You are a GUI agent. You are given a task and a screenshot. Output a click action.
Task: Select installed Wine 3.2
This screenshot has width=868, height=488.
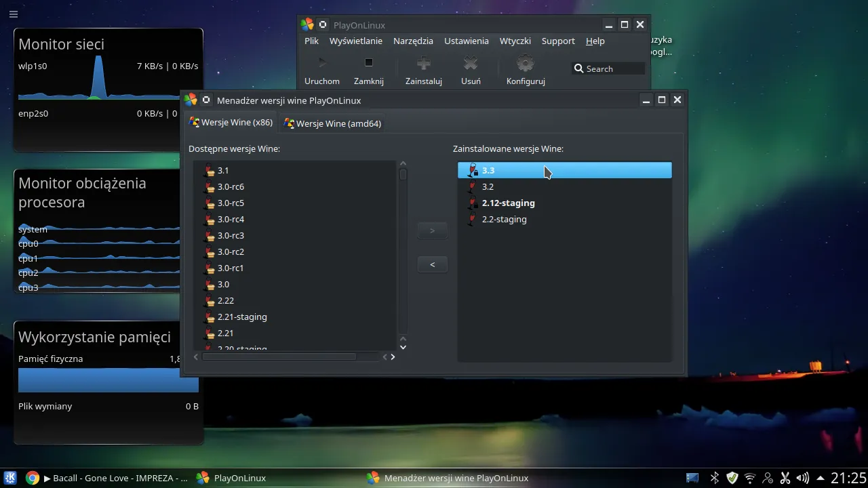565,186
